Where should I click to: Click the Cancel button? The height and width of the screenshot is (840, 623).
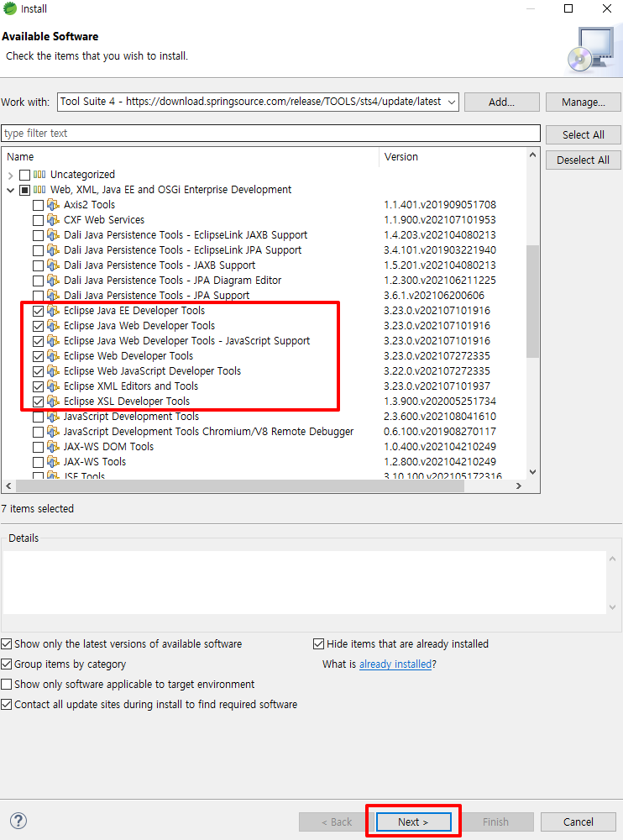point(578,822)
